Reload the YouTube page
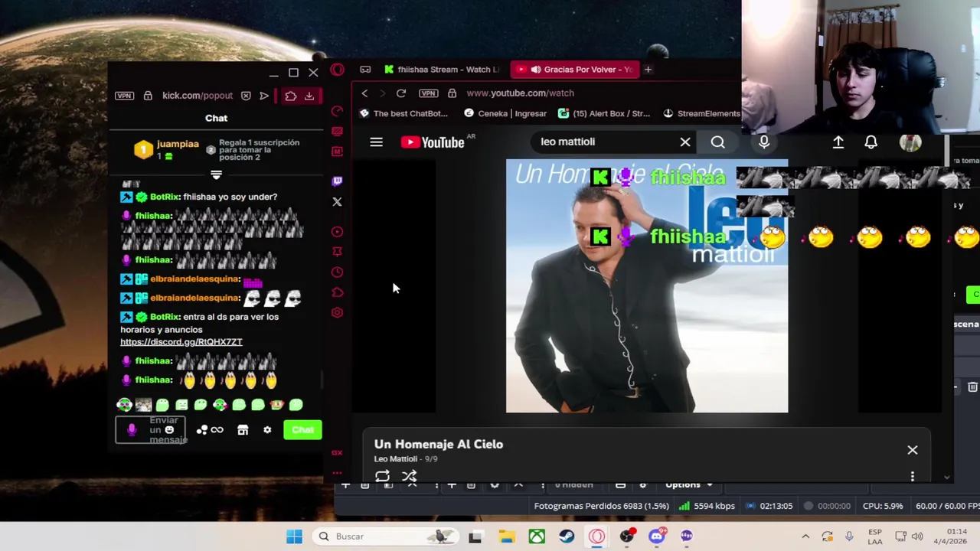This screenshot has height=551, width=980. point(401,93)
